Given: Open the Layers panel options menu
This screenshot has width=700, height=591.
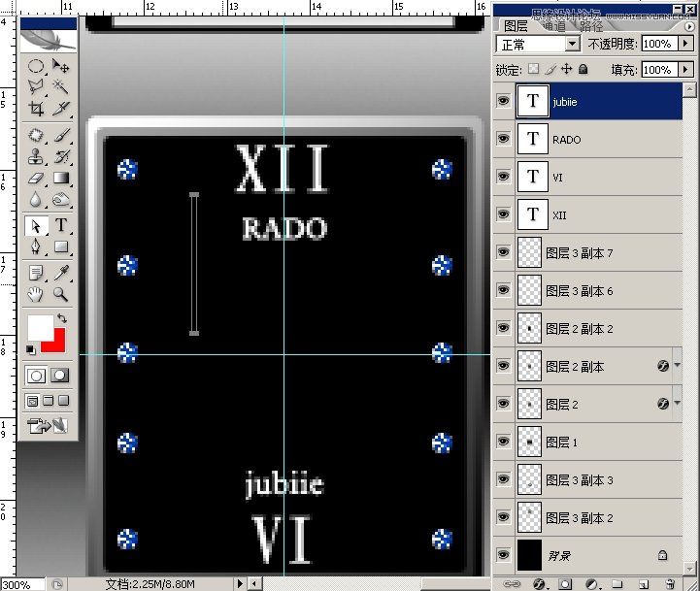Looking at the screenshot, I should pos(689,26).
